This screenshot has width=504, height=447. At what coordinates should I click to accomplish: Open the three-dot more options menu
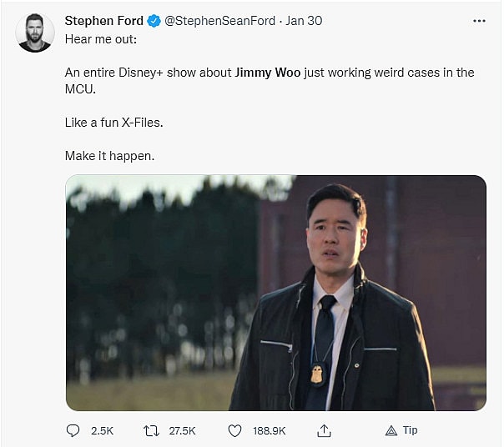pos(479,21)
